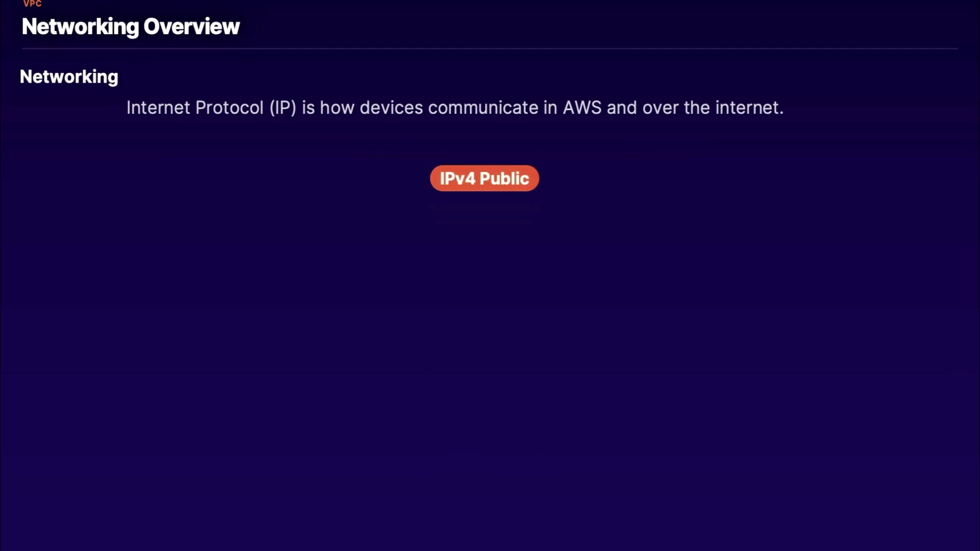Click 'internet.' at the sentence end
The width and height of the screenshot is (980, 551).
tap(749, 108)
